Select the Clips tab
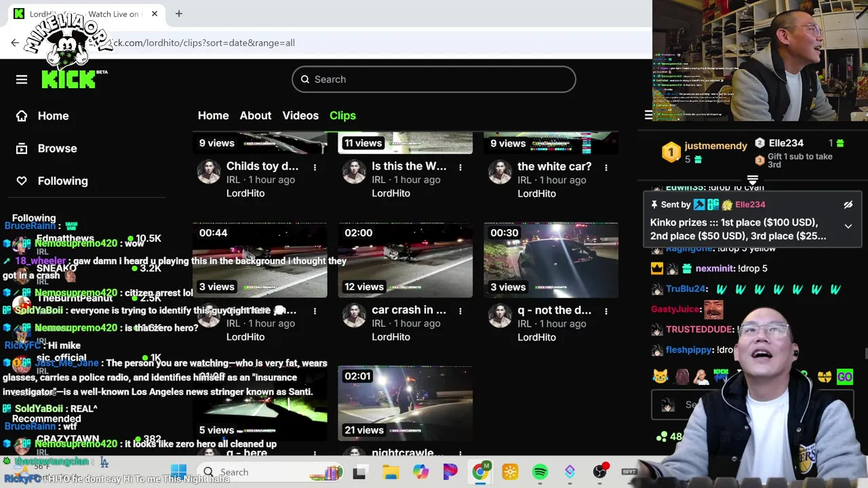Image resolution: width=868 pixels, height=488 pixels. click(342, 115)
